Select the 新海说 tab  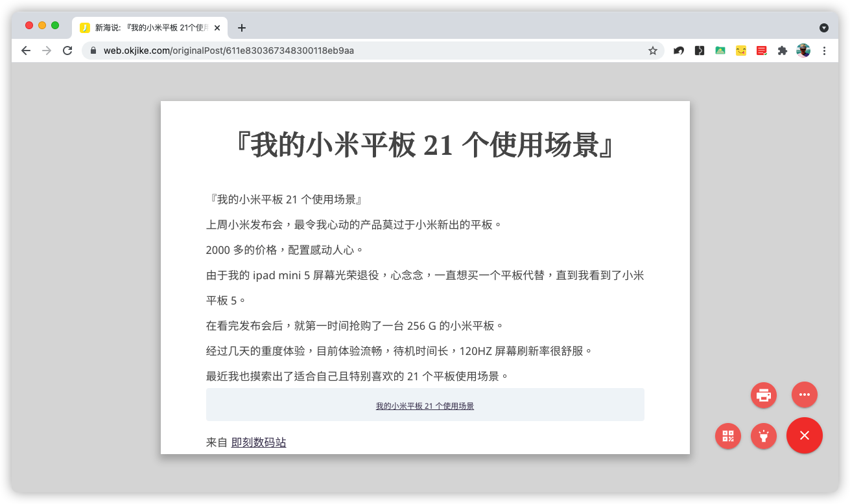tap(150, 28)
